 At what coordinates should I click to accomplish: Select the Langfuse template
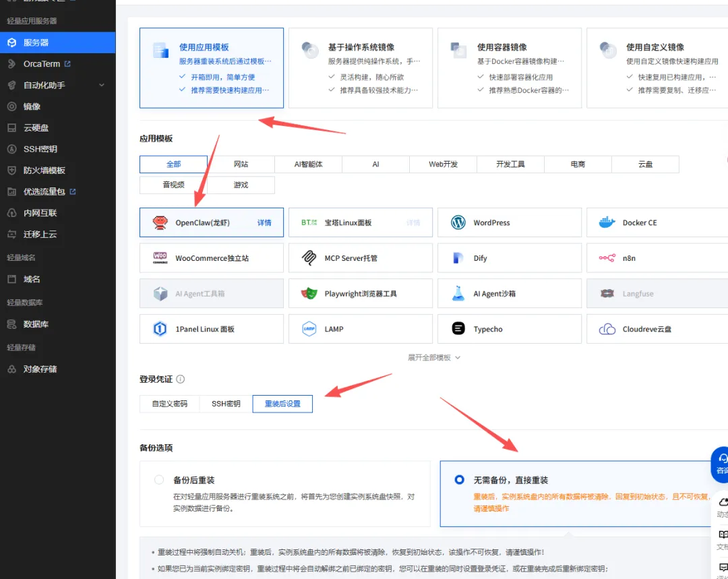pyautogui.click(x=657, y=293)
